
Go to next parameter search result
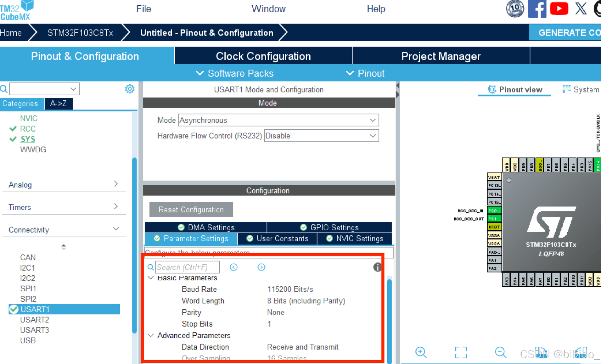[x=261, y=267]
